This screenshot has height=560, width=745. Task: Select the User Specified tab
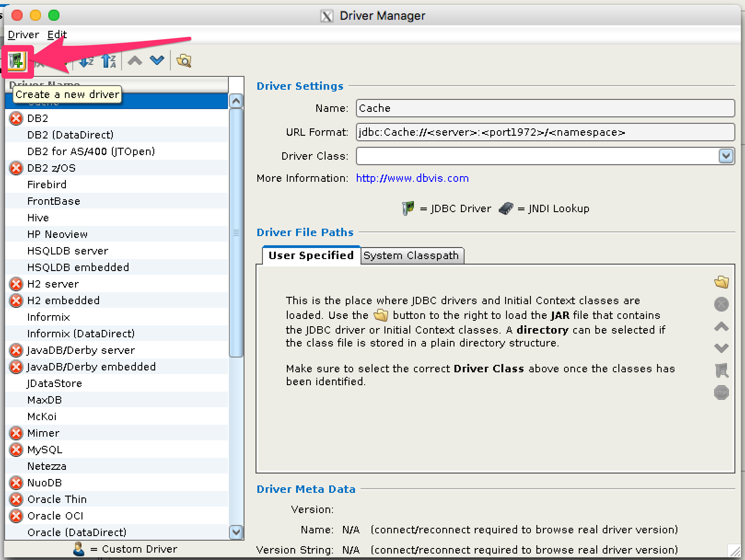click(x=311, y=255)
